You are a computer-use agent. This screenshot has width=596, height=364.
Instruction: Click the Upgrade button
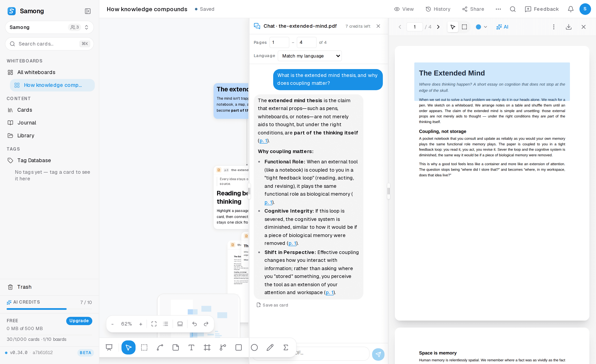point(79,321)
